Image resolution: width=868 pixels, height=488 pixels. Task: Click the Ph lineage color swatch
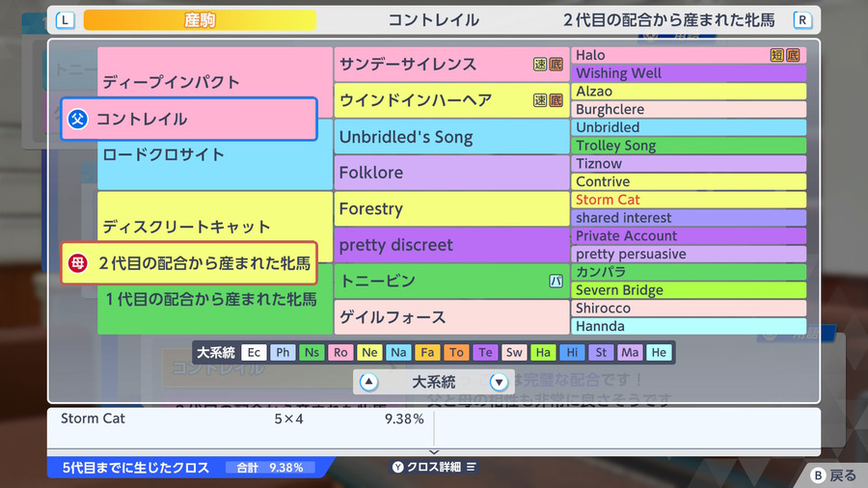coord(283,352)
